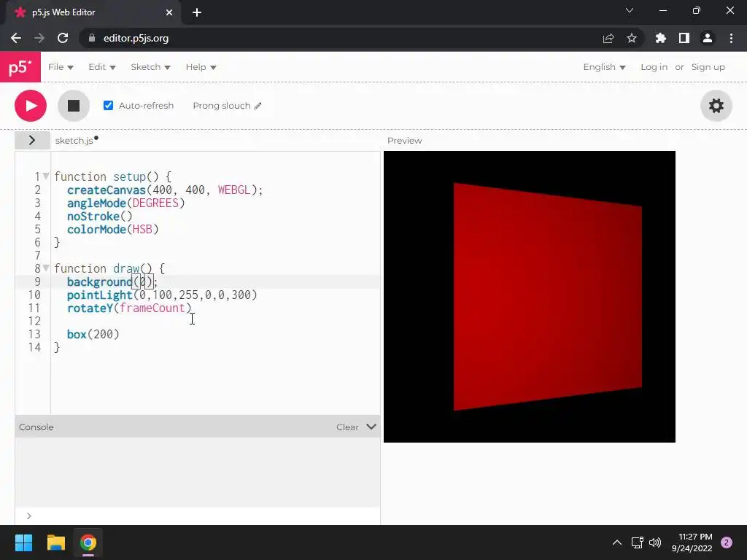Open the English language dropdown

tap(604, 67)
